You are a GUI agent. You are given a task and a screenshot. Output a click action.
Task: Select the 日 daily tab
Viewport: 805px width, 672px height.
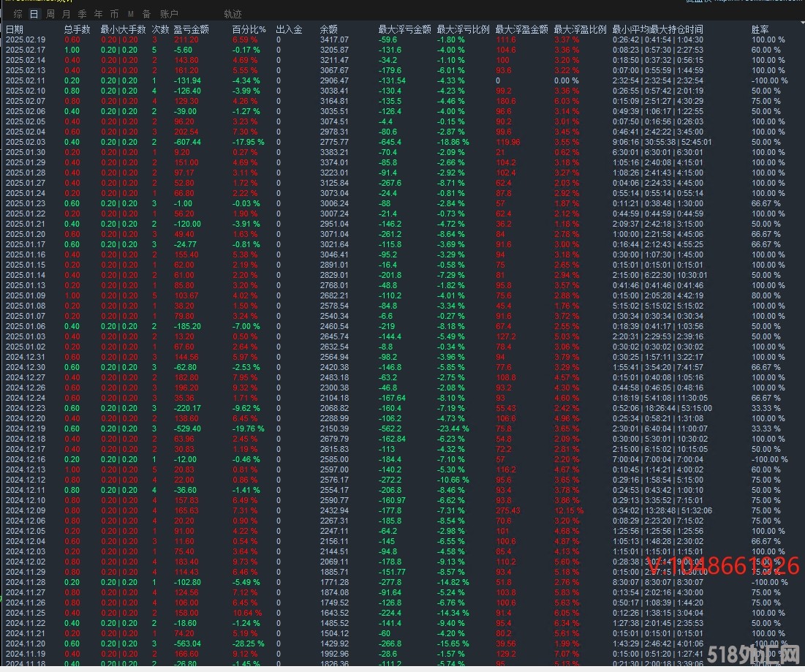point(34,14)
